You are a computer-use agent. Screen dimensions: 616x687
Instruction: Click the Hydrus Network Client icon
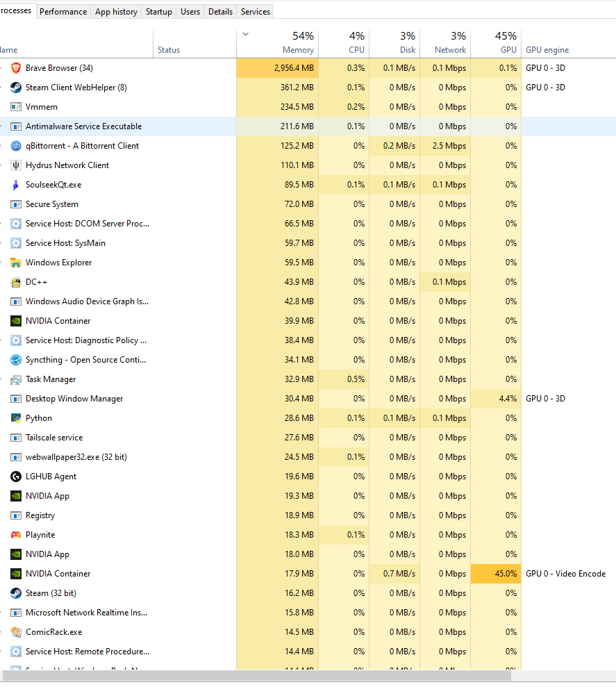tap(16, 165)
